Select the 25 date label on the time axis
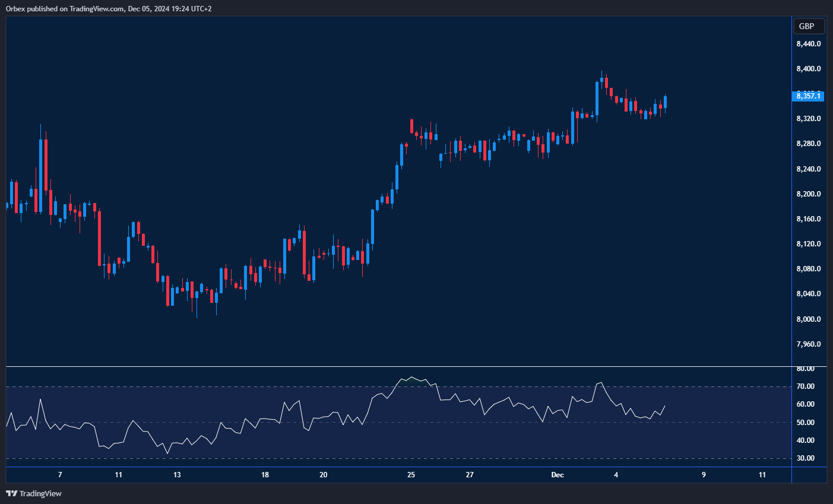Viewport: 833px width, 504px height. click(411, 474)
